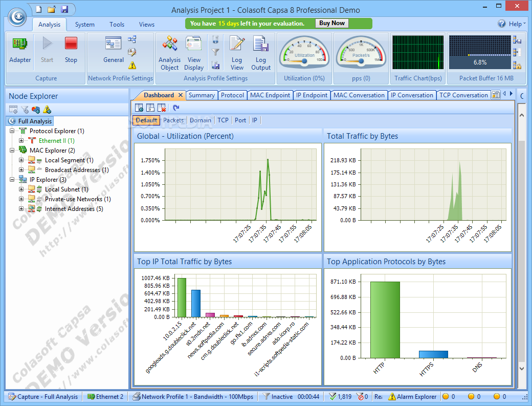The image size is (532, 406).
Task: Create a new project from quick access toolbar
Action: (x=39, y=9)
